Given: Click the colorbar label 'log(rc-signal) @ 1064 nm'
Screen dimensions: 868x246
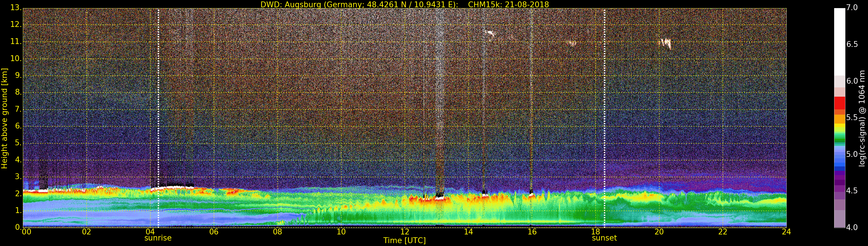Looking at the screenshot, I should 862,118.
